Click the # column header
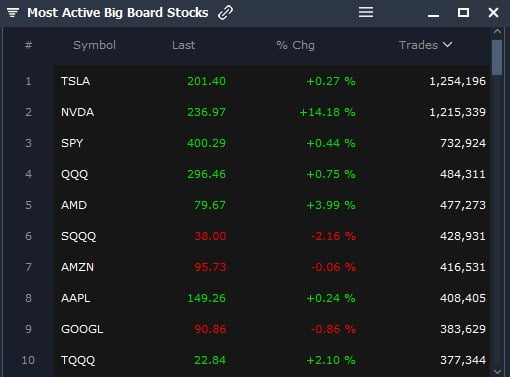 [x=28, y=45]
